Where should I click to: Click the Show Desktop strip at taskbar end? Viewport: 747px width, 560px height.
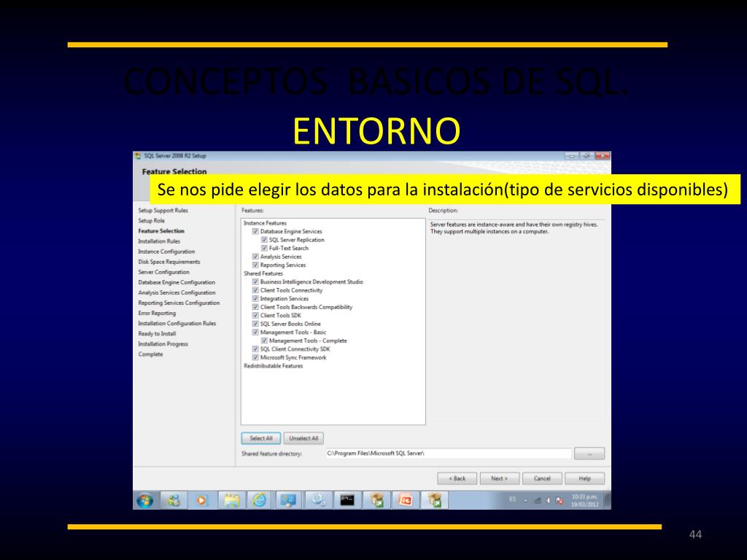tap(608, 500)
